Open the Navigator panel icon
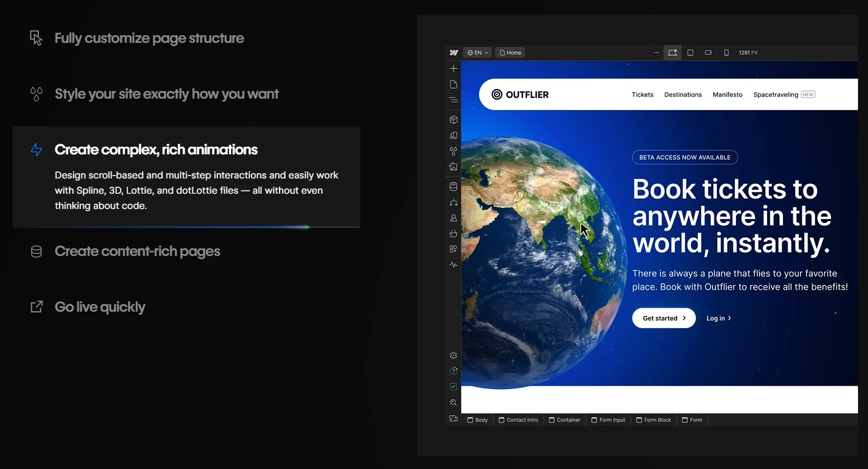The image size is (868, 469). click(x=453, y=100)
